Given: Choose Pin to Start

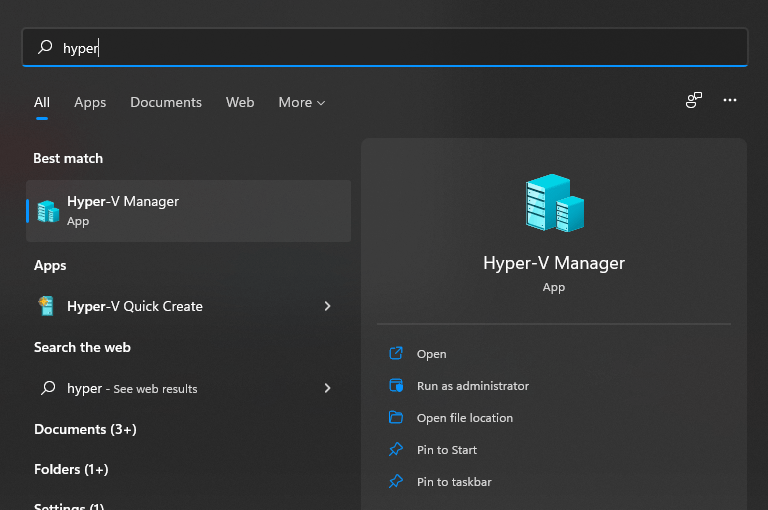Looking at the screenshot, I should tap(447, 450).
